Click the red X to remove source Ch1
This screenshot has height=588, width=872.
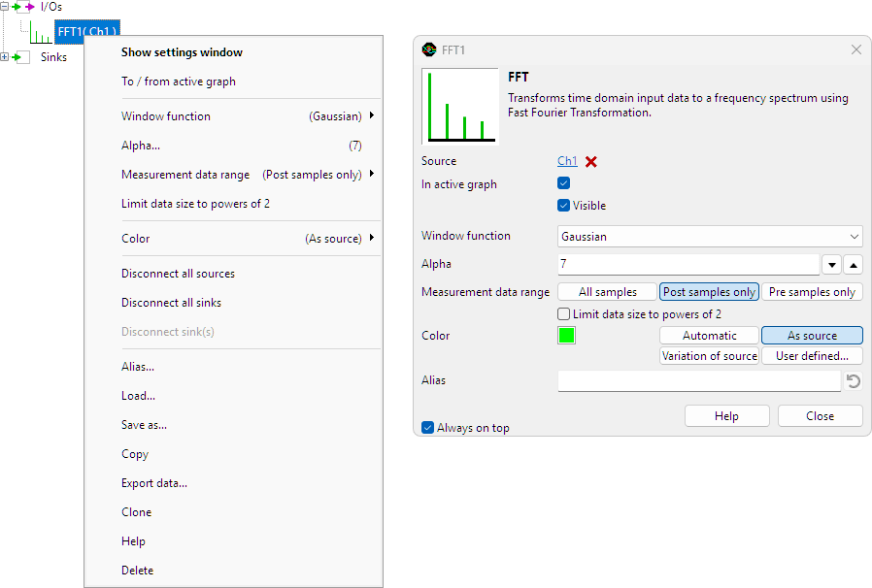click(591, 162)
